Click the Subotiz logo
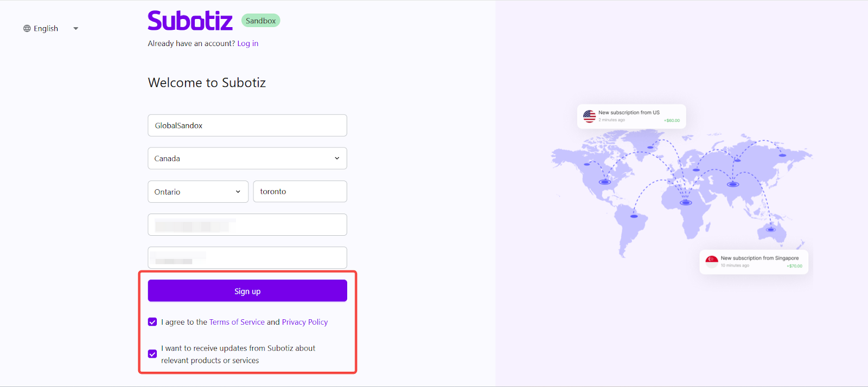Viewport: 868px width, 387px height. tap(190, 21)
